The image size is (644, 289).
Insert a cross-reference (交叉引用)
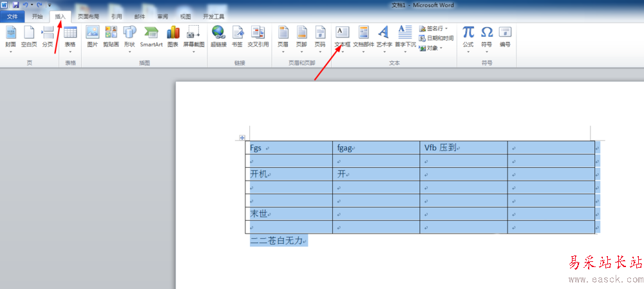click(258, 36)
